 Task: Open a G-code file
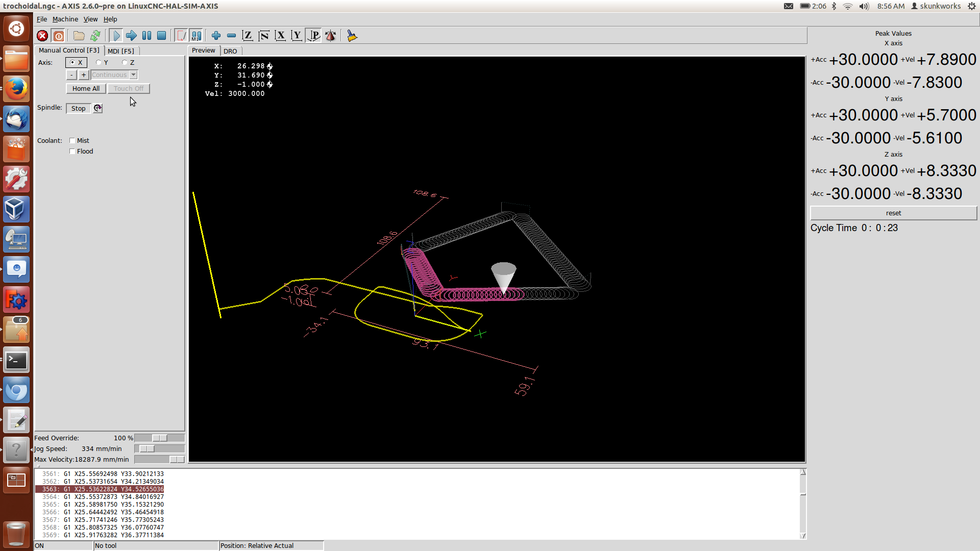(79, 36)
